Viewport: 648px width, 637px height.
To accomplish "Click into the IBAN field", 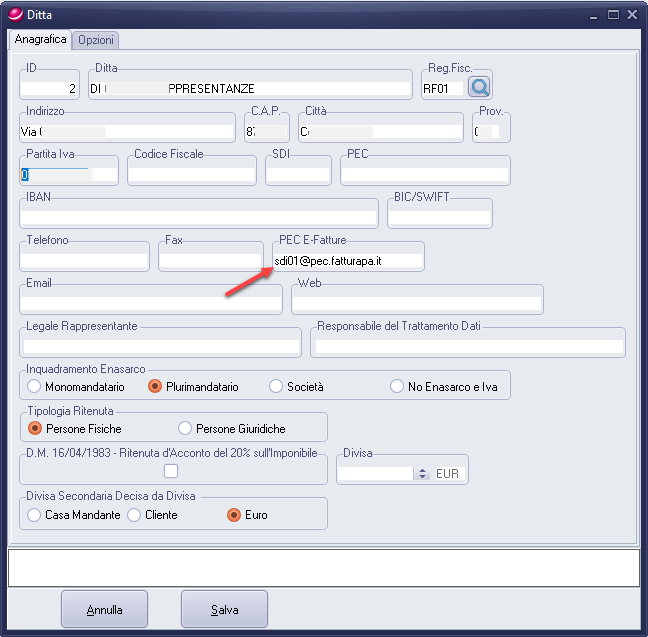I will [198, 216].
